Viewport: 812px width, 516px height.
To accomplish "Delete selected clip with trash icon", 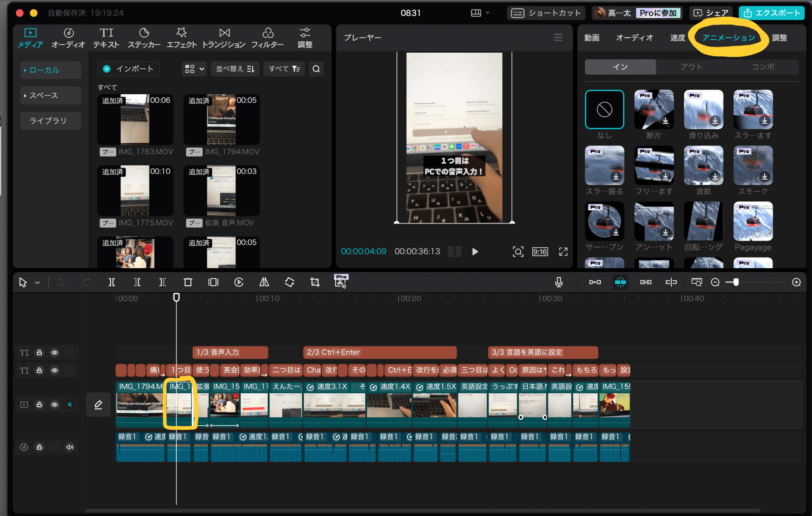I will point(188,282).
